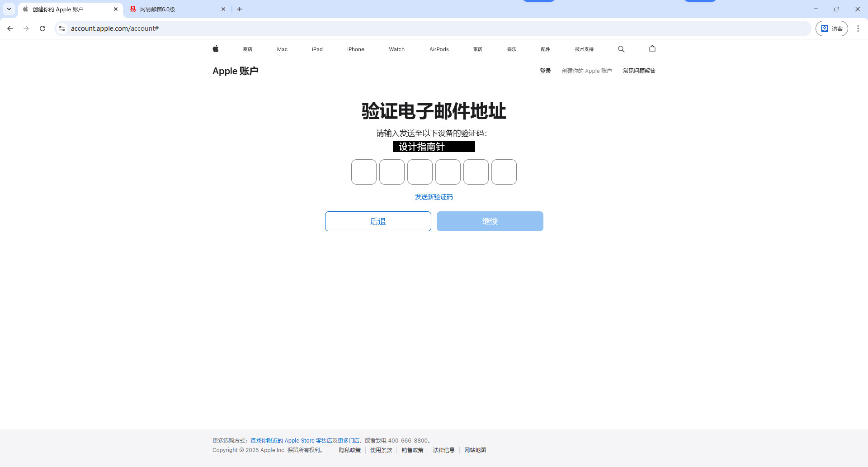This screenshot has height=467, width=868.
Task: Open the Watch menu item
Action: point(397,49)
